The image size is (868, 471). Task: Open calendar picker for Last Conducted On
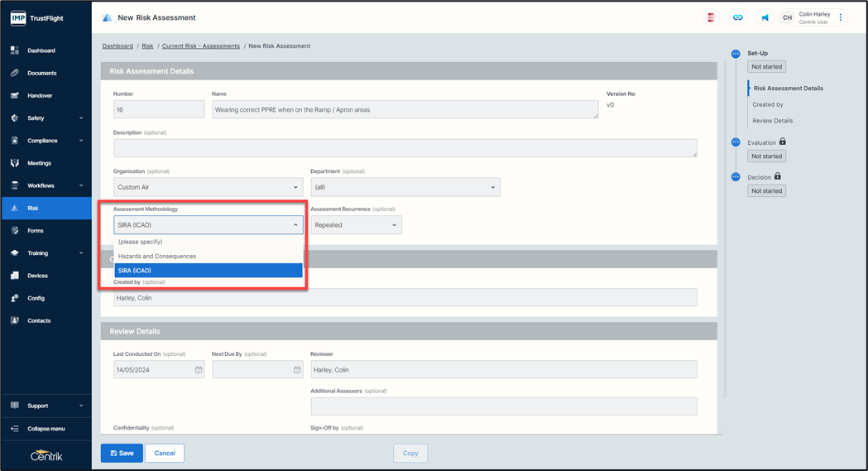point(199,370)
